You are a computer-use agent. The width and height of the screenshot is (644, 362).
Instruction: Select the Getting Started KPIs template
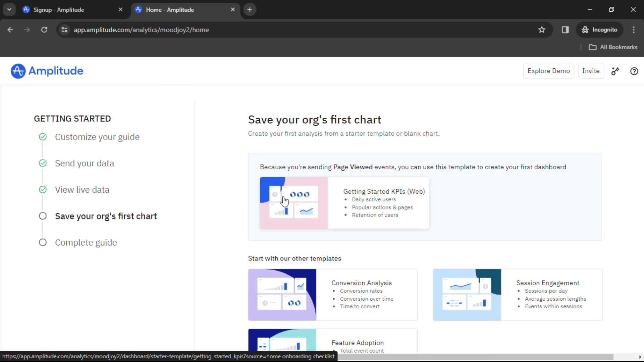click(344, 202)
